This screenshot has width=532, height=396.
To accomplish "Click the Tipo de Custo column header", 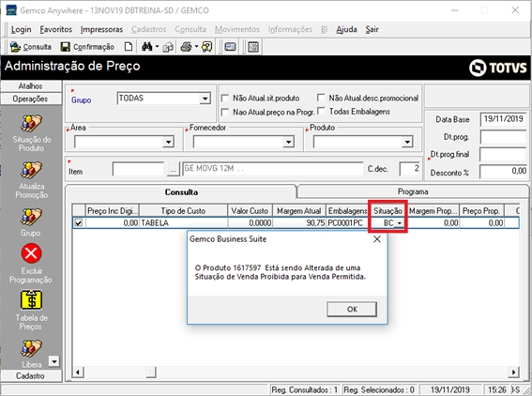I will coord(184,211).
